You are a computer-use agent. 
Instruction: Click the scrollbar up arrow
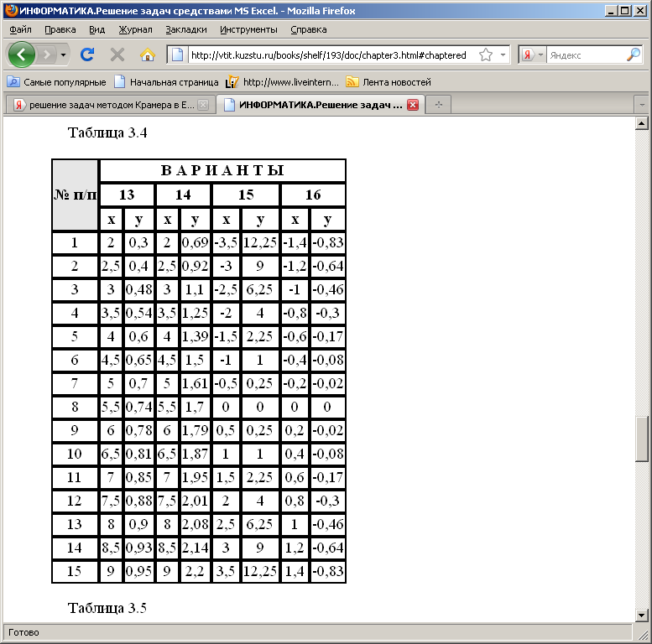[642, 123]
